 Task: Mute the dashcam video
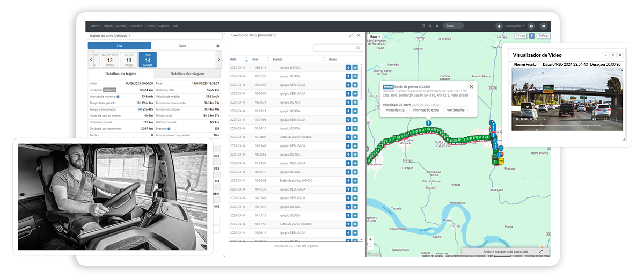[594, 119]
